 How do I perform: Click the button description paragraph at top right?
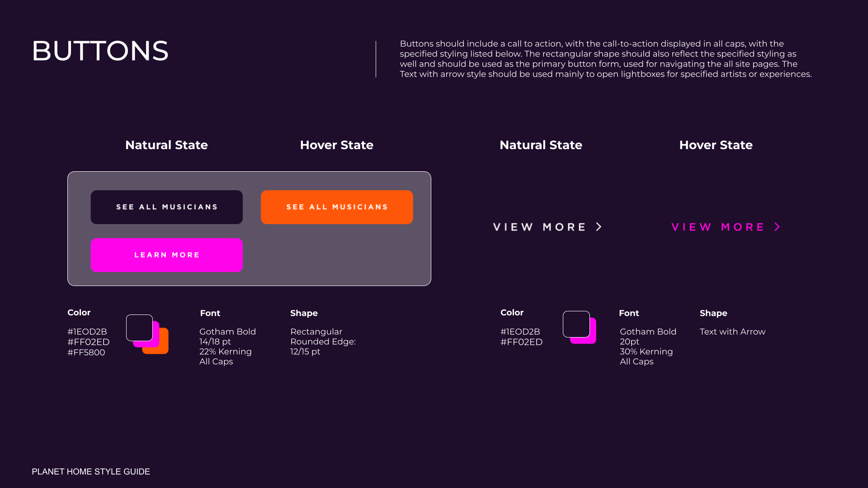point(605,59)
